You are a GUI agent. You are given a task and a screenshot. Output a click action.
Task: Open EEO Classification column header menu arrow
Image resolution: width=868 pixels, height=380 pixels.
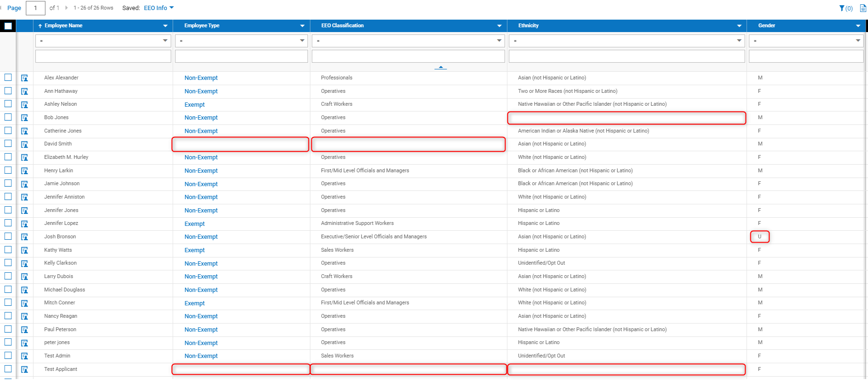[x=499, y=26]
